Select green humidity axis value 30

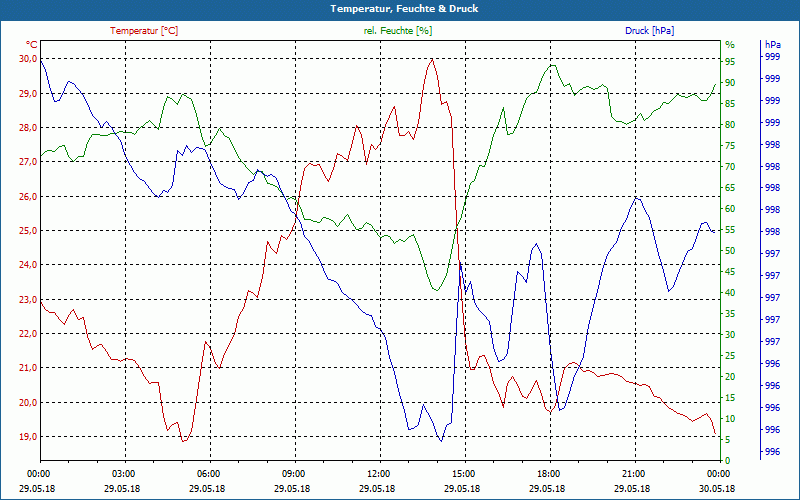click(x=730, y=335)
